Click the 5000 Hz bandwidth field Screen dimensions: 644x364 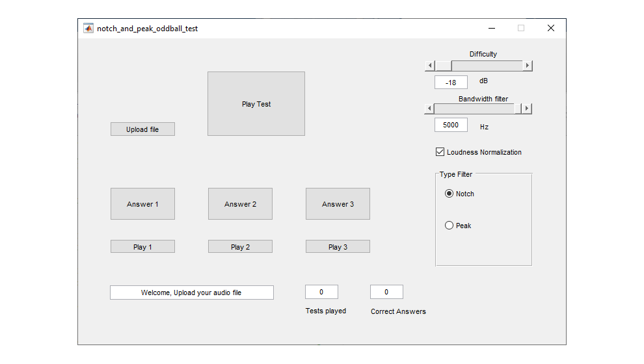451,125
